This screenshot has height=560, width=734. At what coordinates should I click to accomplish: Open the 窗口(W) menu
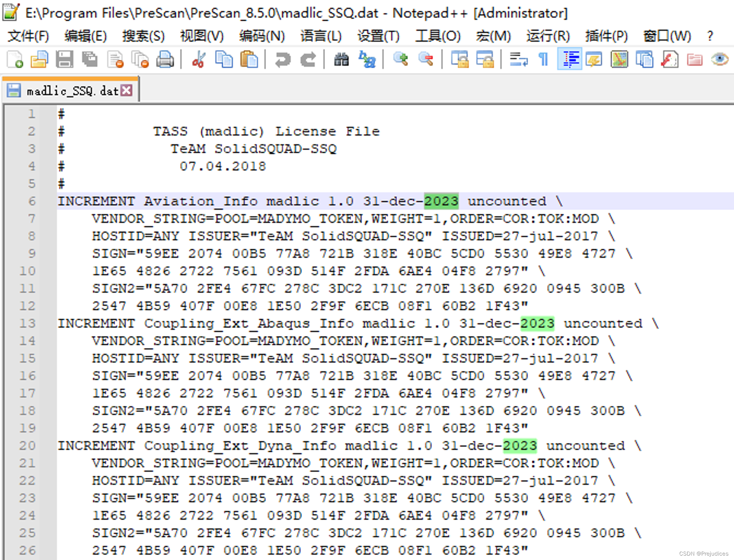[x=667, y=36]
